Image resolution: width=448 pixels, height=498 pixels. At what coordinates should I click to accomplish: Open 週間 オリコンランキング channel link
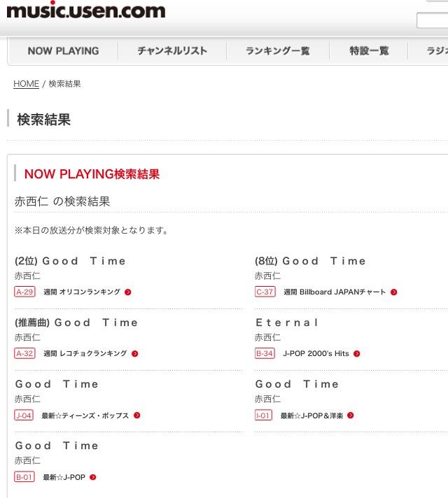click(x=82, y=292)
